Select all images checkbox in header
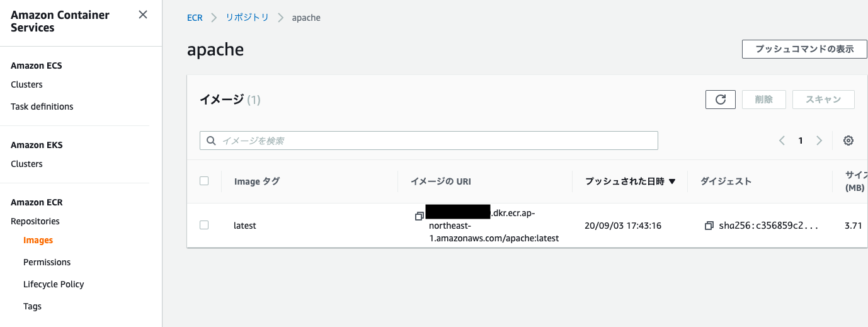The width and height of the screenshot is (868, 327). pyautogui.click(x=204, y=181)
